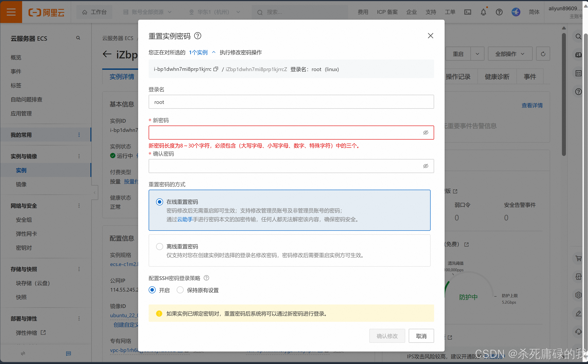Open 全部操作 dropdown

coord(510,54)
